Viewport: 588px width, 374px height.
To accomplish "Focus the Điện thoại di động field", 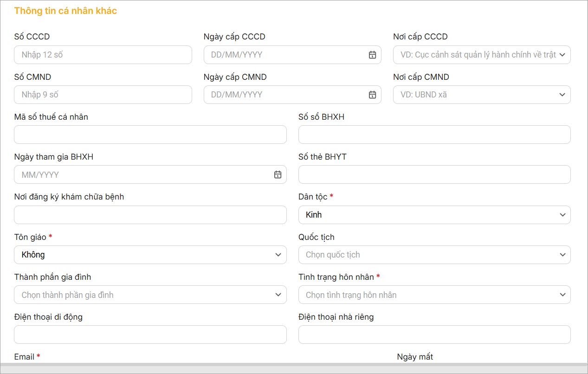I will tap(150, 335).
